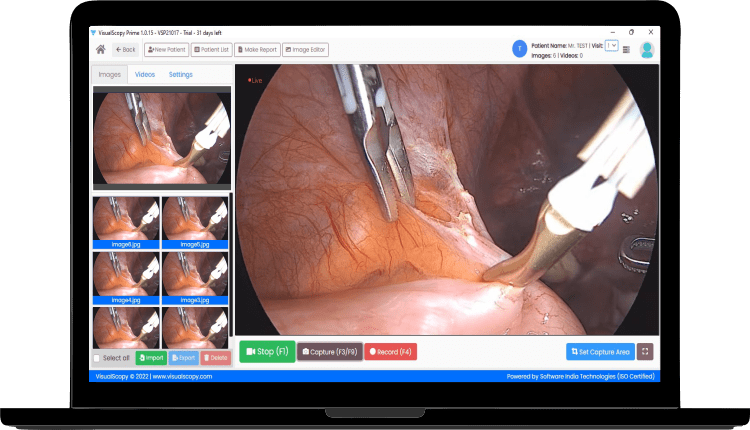Click Set Capture Area
Viewport: 750px width, 430px height.
pyautogui.click(x=600, y=352)
